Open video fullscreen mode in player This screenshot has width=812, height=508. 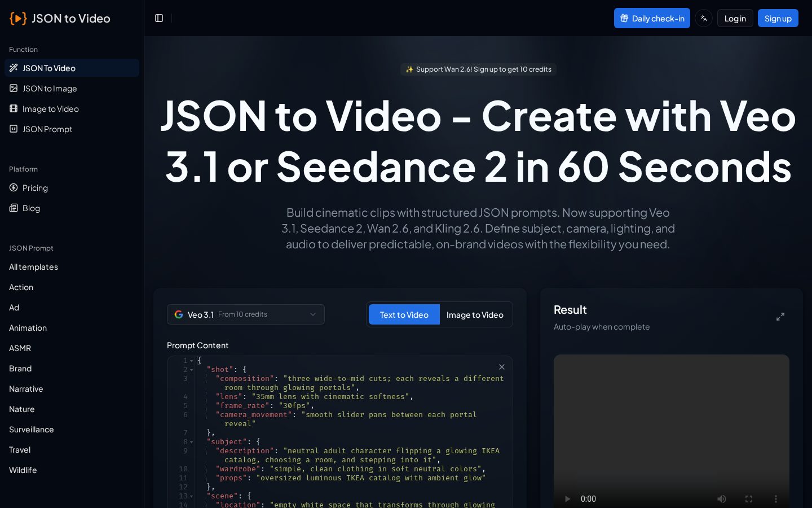pos(749,498)
